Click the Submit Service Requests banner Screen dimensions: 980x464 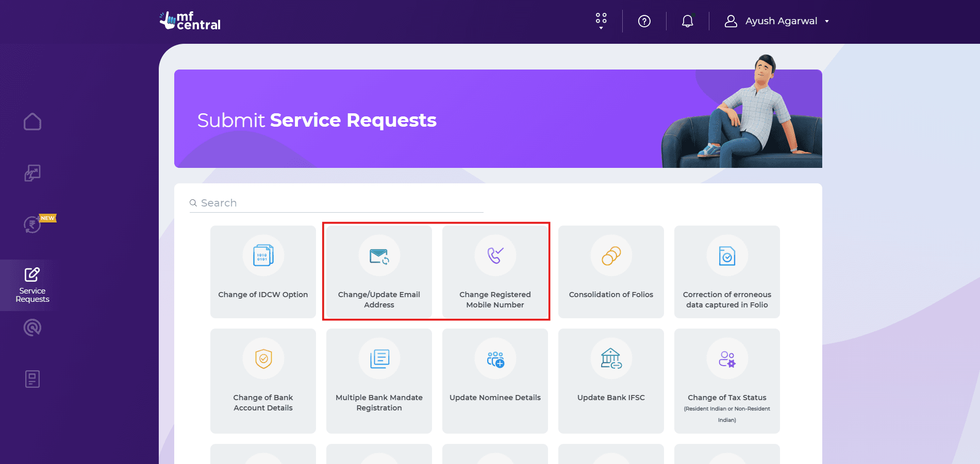[498, 119]
